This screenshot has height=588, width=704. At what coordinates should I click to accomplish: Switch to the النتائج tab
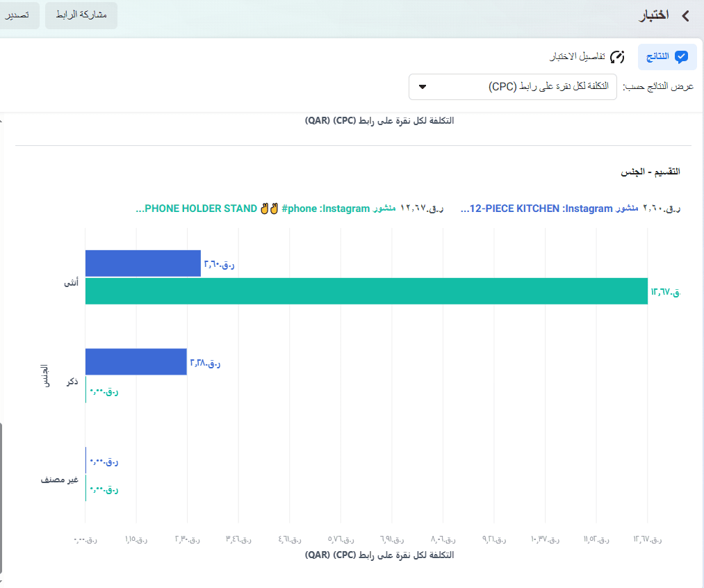[x=667, y=57]
